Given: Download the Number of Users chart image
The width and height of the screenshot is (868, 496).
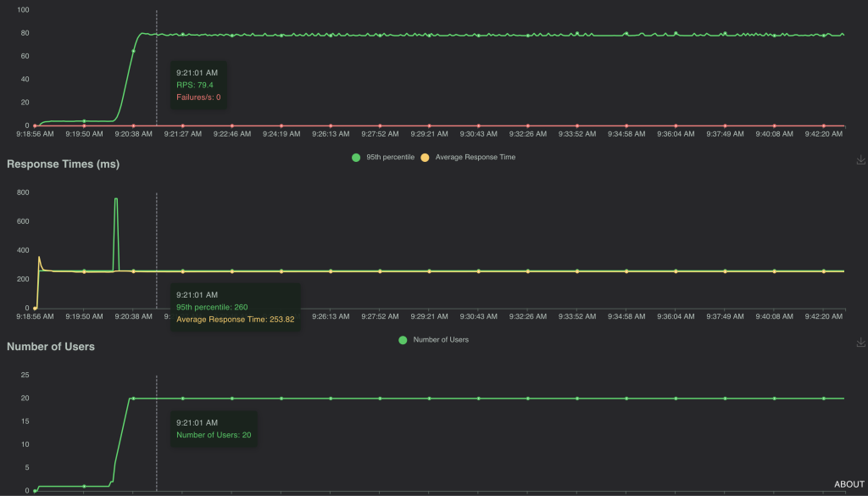Looking at the screenshot, I should point(861,342).
